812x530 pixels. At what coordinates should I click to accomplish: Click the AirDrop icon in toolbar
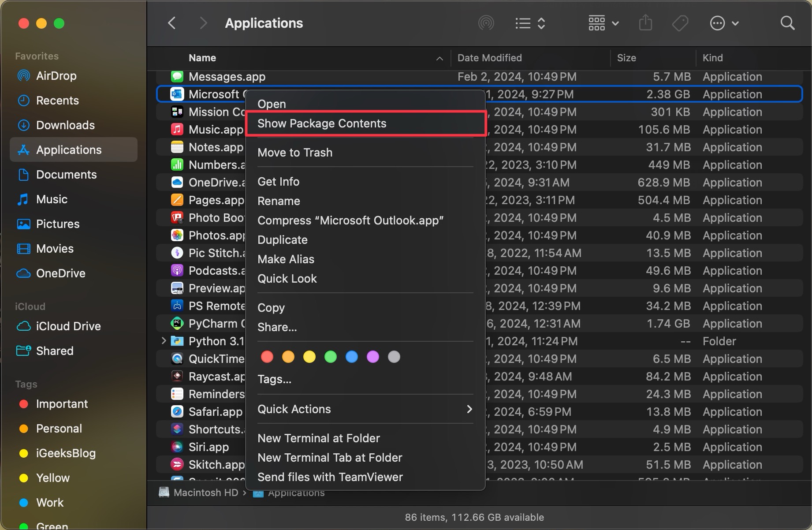[486, 23]
